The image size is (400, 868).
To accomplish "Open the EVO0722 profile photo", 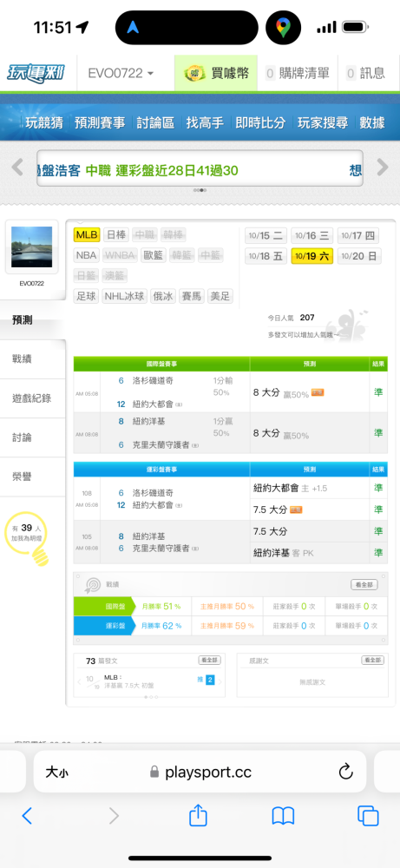I will point(31,247).
